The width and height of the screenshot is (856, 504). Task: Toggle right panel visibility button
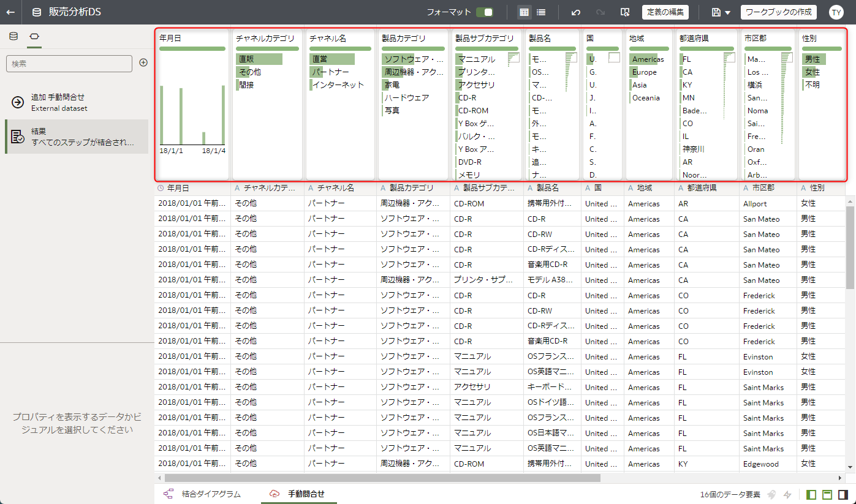843,494
